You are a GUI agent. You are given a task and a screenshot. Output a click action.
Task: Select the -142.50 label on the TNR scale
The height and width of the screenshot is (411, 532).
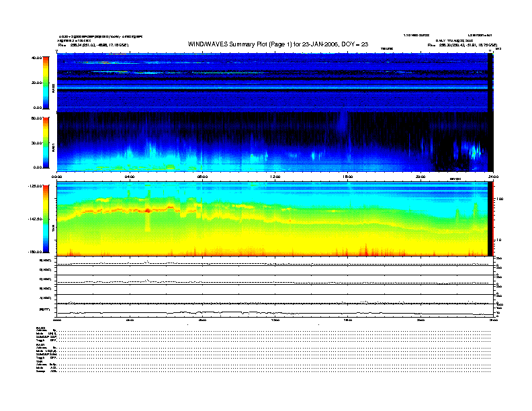click(36, 219)
